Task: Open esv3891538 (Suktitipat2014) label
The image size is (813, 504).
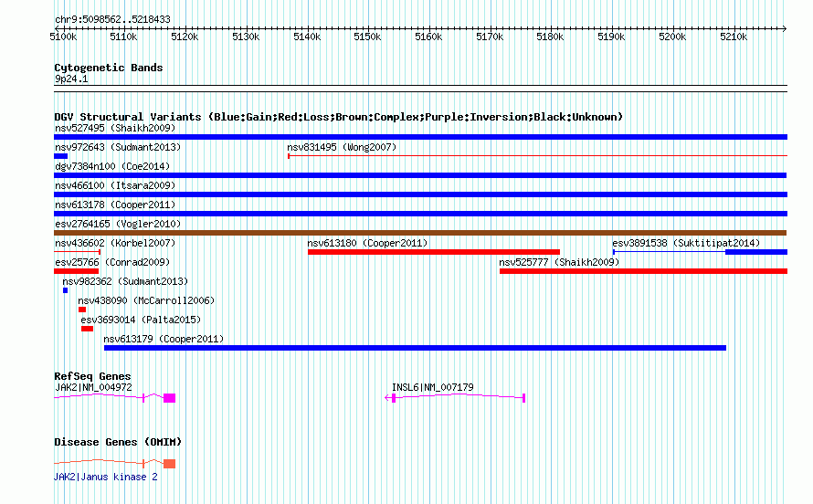Action: pos(686,243)
